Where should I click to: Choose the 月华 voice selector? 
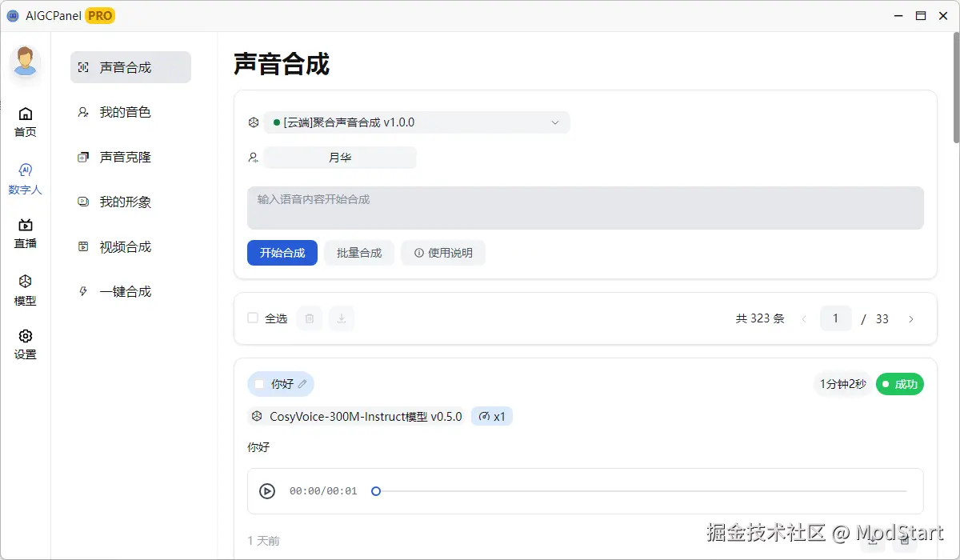tap(340, 158)
